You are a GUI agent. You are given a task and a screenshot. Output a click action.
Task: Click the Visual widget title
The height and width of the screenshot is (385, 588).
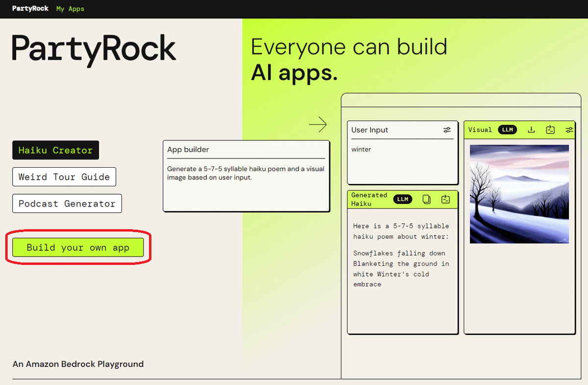480,129
